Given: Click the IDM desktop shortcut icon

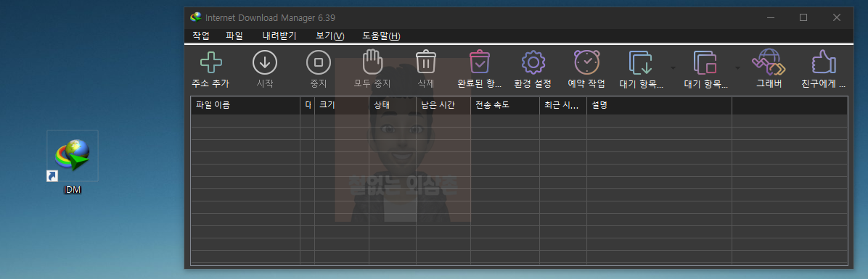Looking at the screenshot, I should (73, 155).
